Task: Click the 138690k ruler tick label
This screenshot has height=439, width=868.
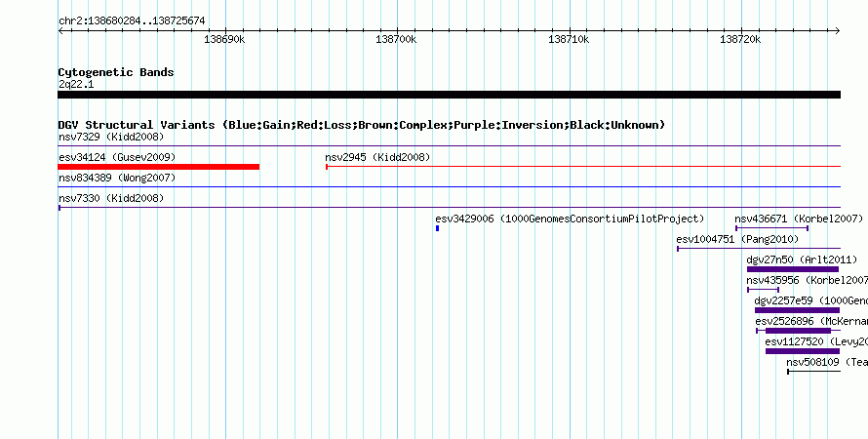Action: click(x=224, y=40)
